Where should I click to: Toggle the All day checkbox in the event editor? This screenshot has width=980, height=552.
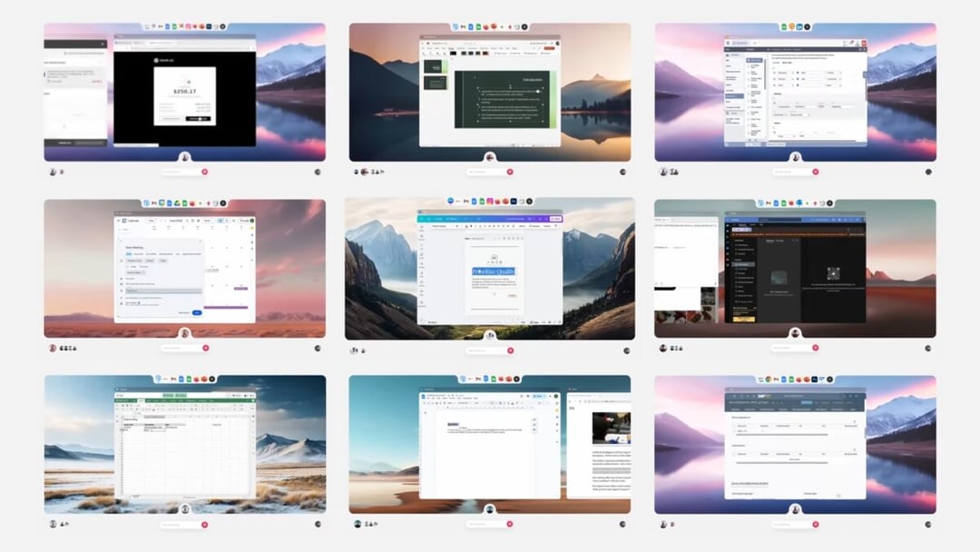tap(127, 266)
